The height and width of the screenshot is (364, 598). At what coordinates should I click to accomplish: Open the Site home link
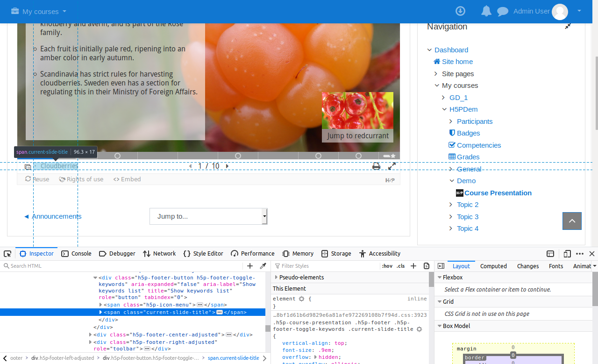pos(457,62)
